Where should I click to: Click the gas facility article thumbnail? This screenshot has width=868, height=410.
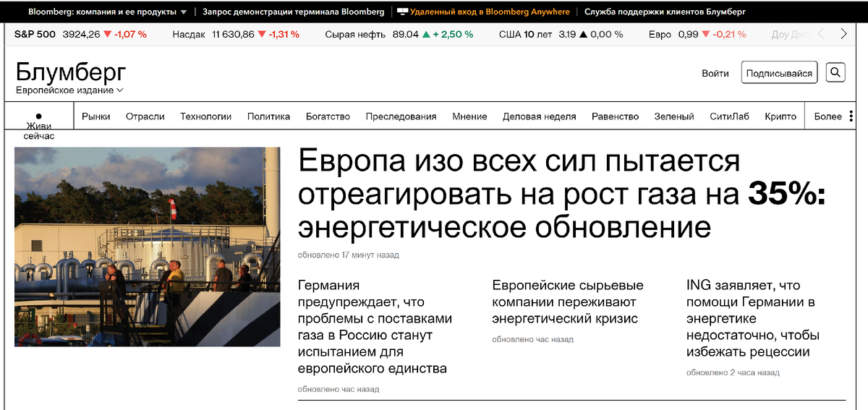coord(148,247)
